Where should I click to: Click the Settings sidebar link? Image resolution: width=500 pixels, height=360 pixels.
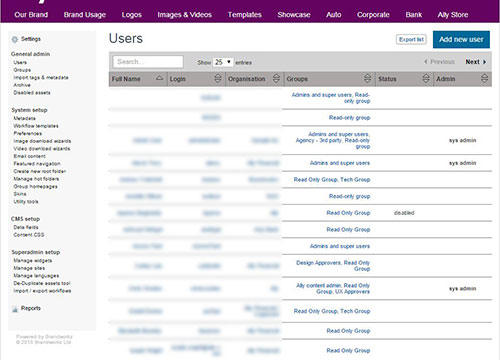click(31, 39)
